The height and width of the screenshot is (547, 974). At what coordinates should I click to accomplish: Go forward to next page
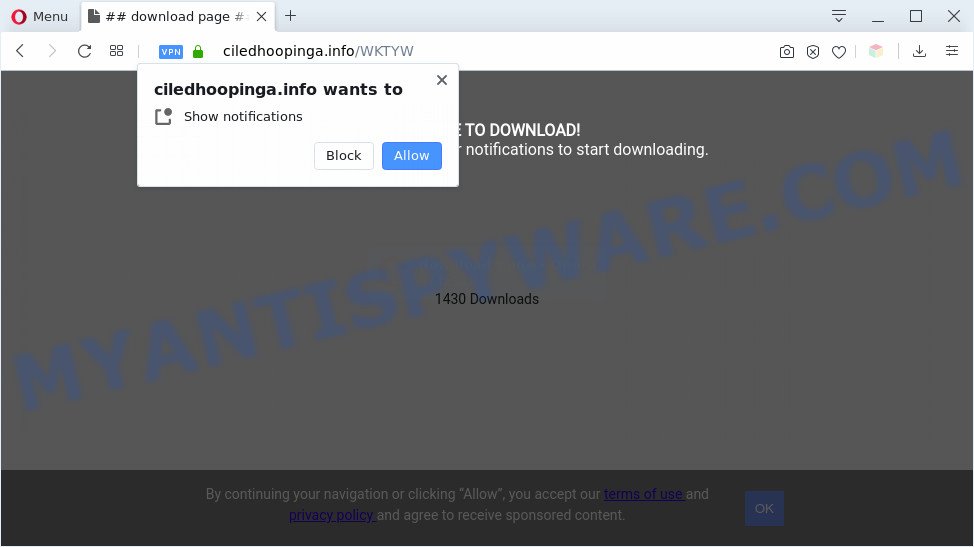[x=52, y=51]
